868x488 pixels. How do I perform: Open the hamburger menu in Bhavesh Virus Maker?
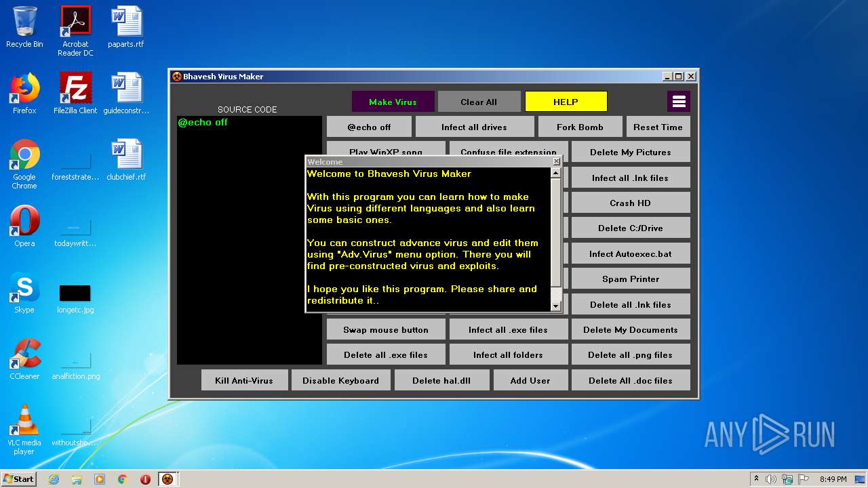(x=679, y=102)
